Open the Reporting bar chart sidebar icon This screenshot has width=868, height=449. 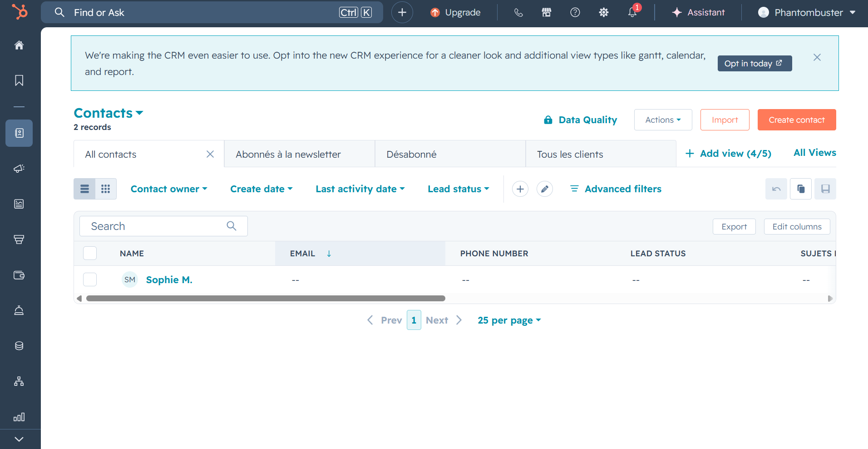click(19, 417)
